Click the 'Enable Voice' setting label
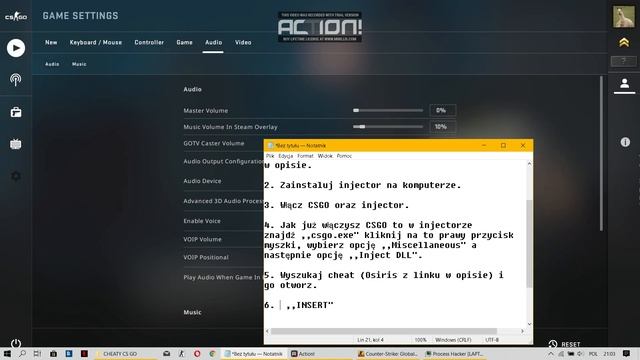Screen dimensions: 640x360 click(x=202, y=221)
